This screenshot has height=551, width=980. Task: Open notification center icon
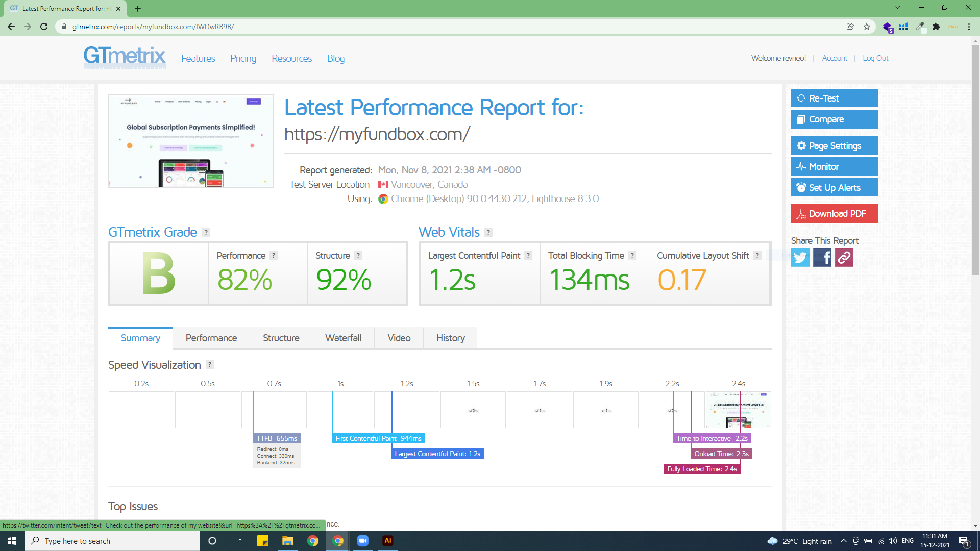tap(964, 541)
